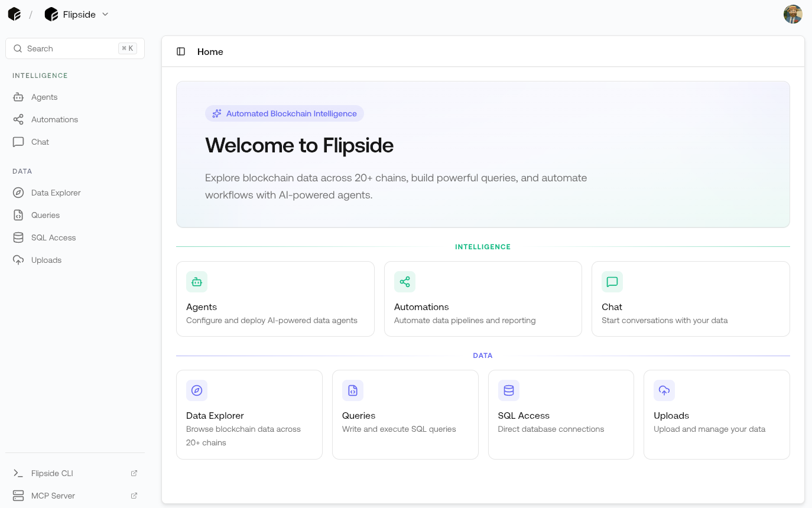The image size is (812, 508).
Task: Click the Uploads cloud icon in sidebar
Action: (x=18, y=260)
